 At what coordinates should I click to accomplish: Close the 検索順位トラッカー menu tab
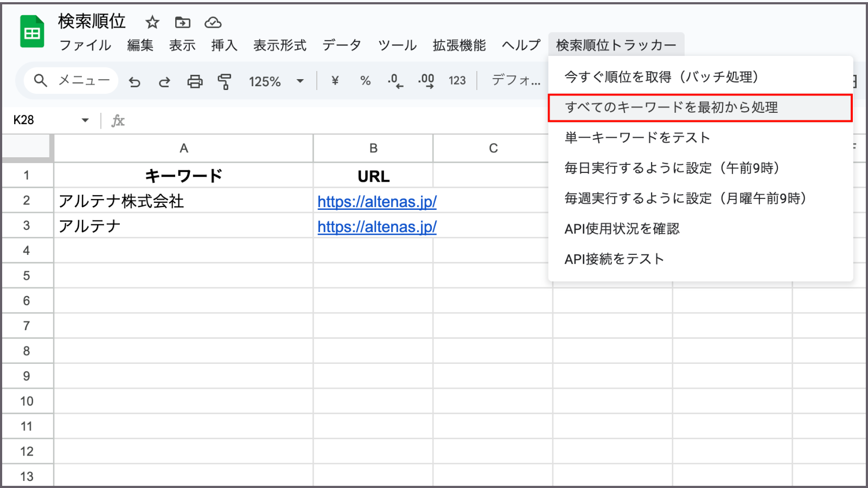point(616,45)
